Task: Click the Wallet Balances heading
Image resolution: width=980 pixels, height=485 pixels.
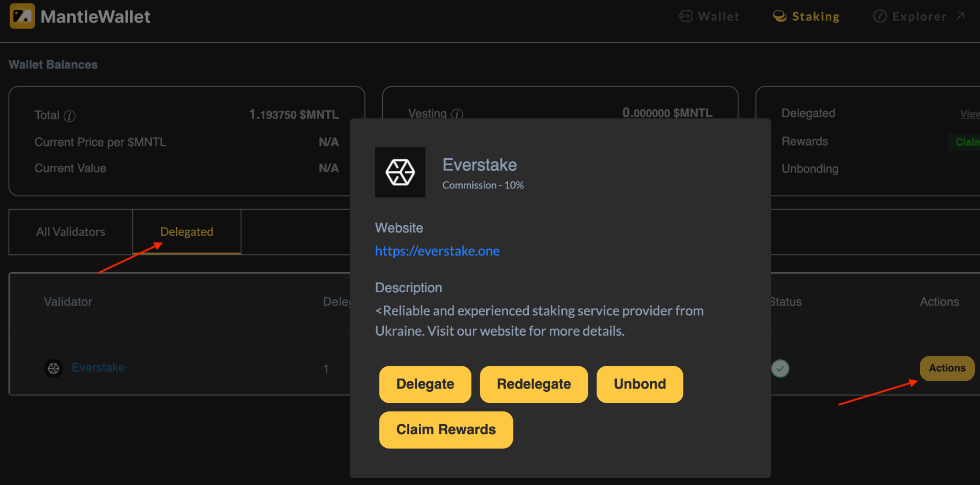Action: 53,65
